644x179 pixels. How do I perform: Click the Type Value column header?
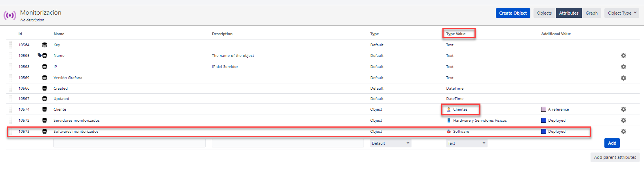(x=456, y=34)
